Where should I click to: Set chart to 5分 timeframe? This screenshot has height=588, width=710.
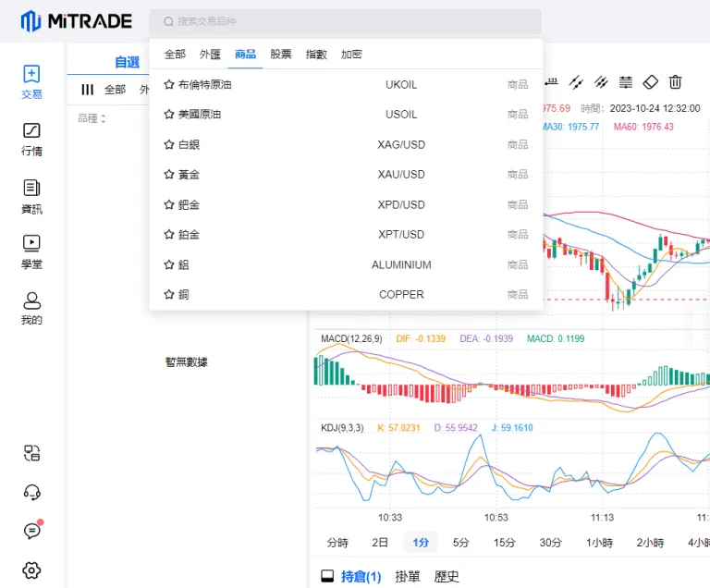[461, 543]
